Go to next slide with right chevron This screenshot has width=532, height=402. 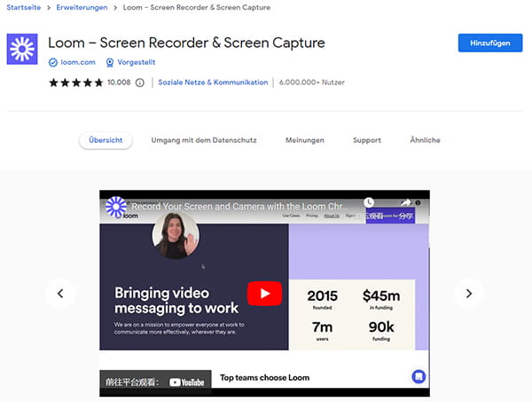(x=469, y=294)
